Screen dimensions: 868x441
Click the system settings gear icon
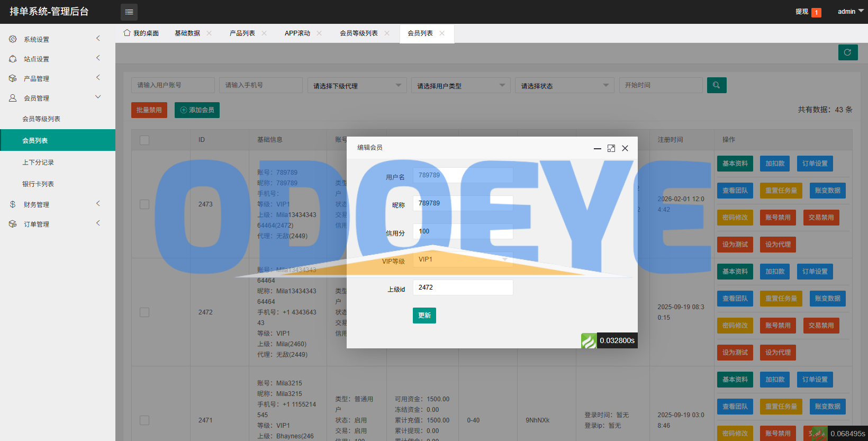(13, 39)
